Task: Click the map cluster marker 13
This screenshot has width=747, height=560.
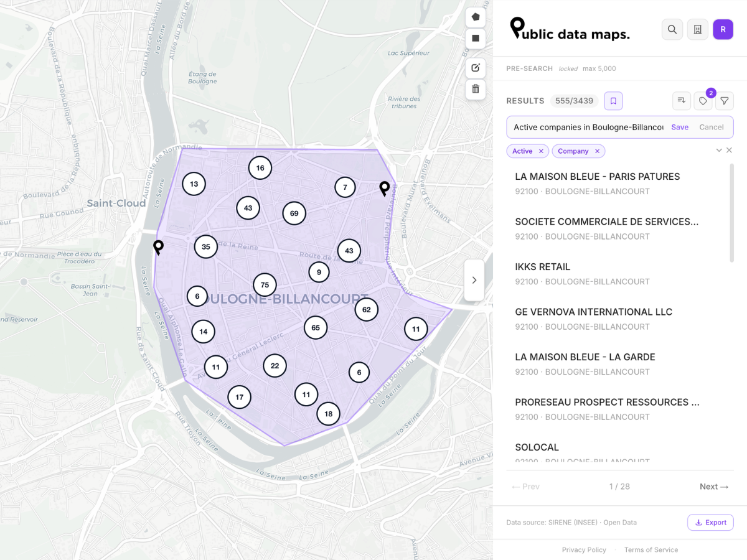Action: click(194, 184)
